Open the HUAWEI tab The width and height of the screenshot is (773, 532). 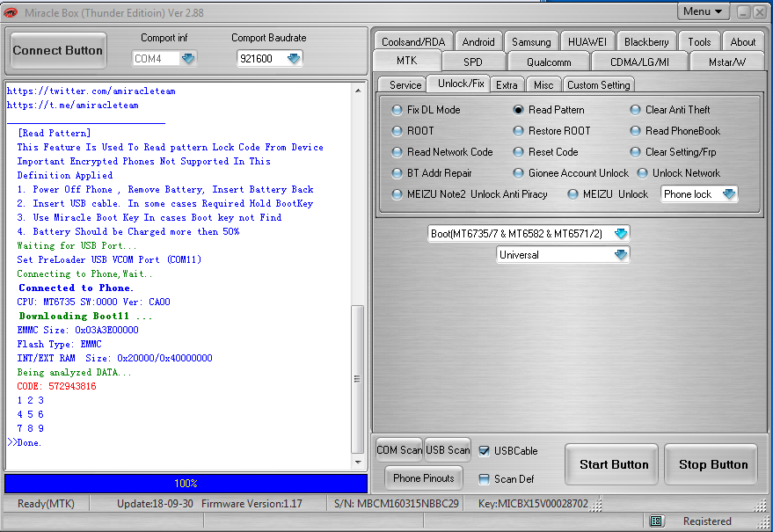587,42
